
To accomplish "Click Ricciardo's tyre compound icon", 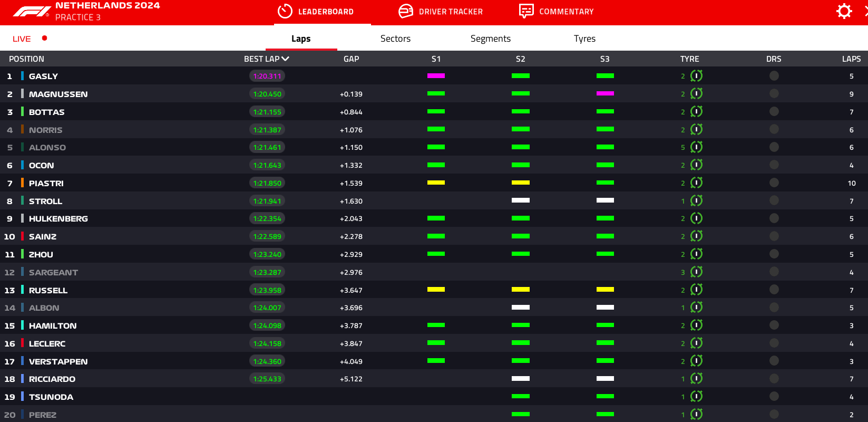I will (696, 379).
